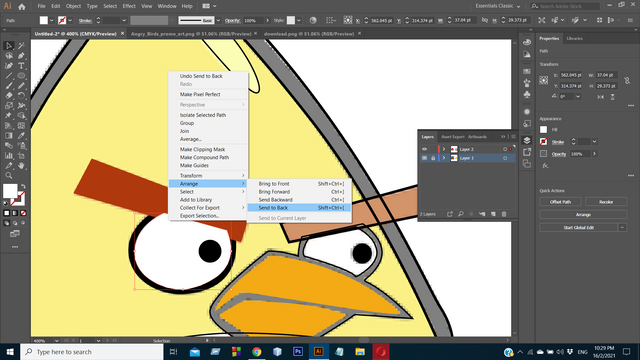The width and height of the screenshot is (640, 360).
Task: Open stroke weight dropdown in Properties panel
Action: (x=595, y=142)
